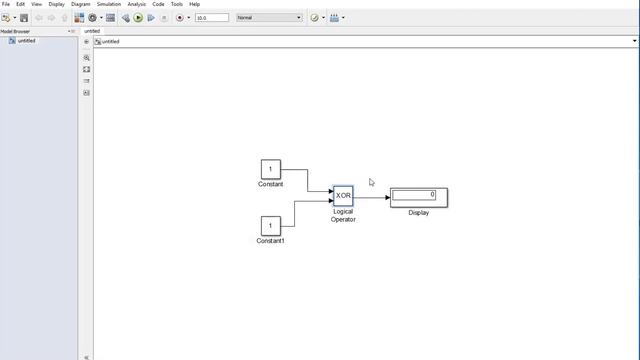Click the simulation stop time field 10.0
Screen dimensions: 640x360
pyautogui.click(x=212, y=18)
